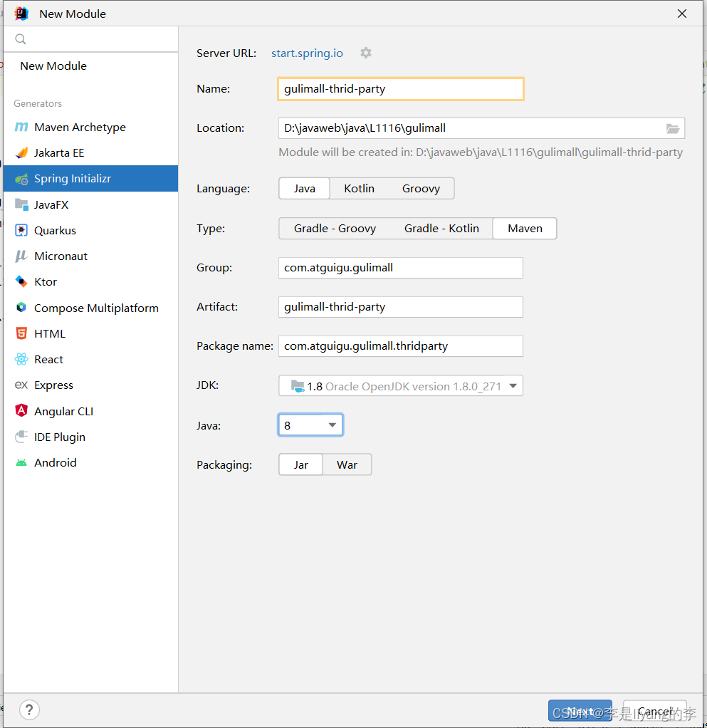Image resolution: width=707 pixels, height=728 pixels.
Task: Select the React generator
Action: [48, 359]
